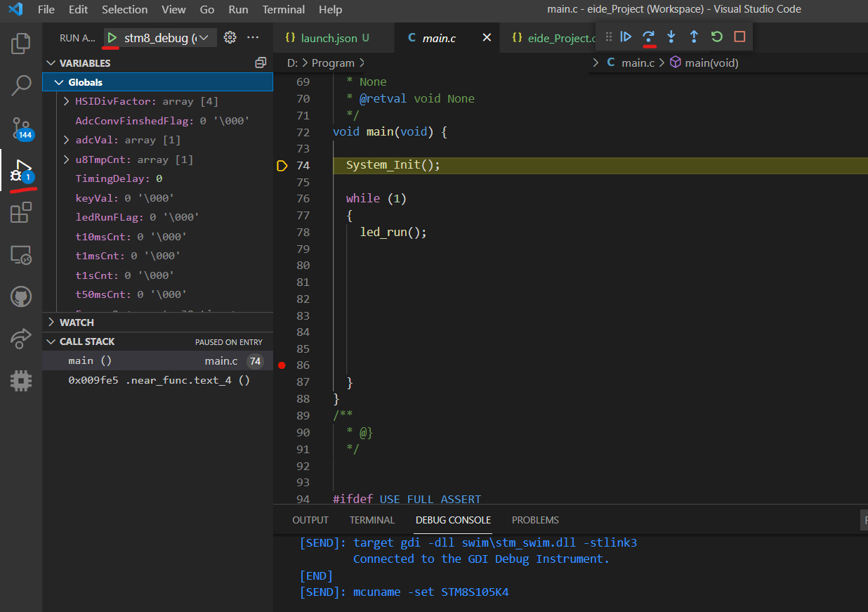Restart the debug session
868x612 pixels.
[716, 37]
